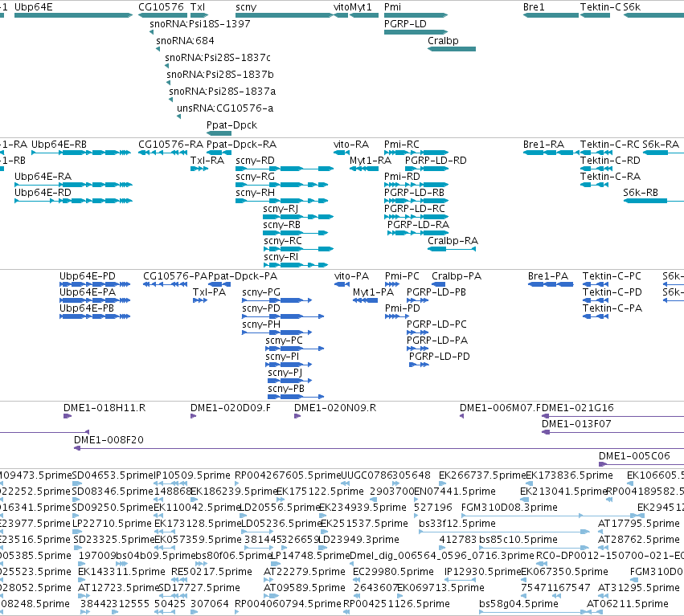Click the Bre1-RA transcript label

[x=543, y=145]
